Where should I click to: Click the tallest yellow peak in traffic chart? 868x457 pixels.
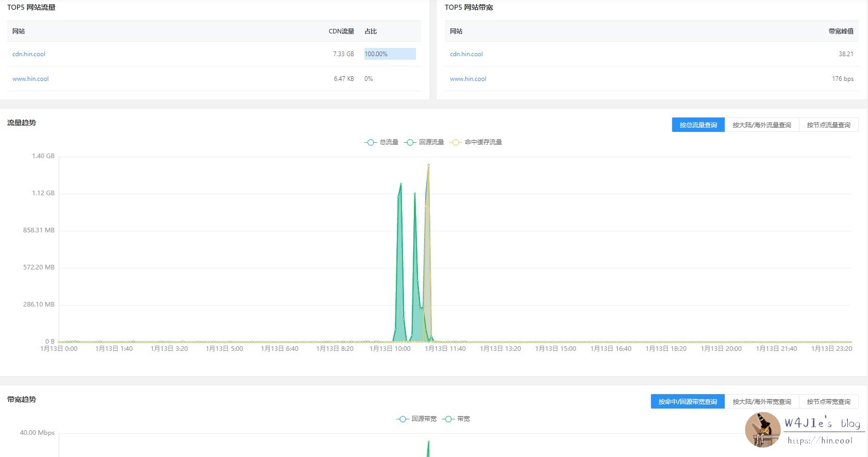428,165
